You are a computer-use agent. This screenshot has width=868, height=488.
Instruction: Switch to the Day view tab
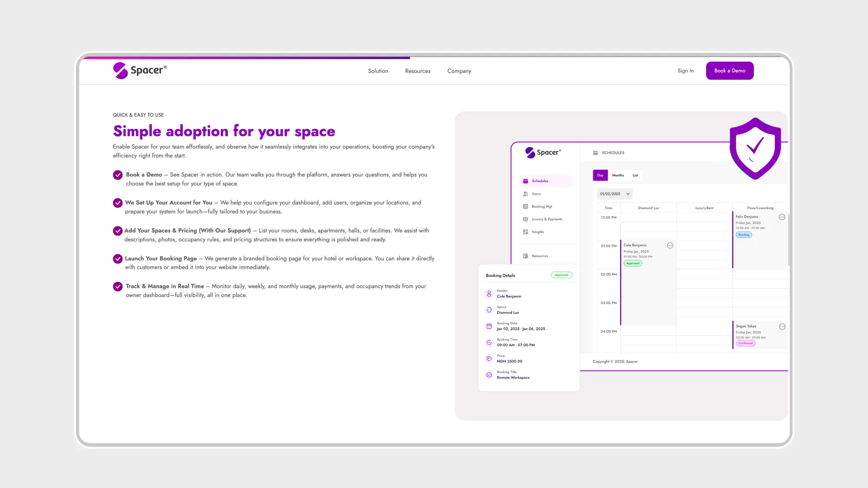pos(600,175)
